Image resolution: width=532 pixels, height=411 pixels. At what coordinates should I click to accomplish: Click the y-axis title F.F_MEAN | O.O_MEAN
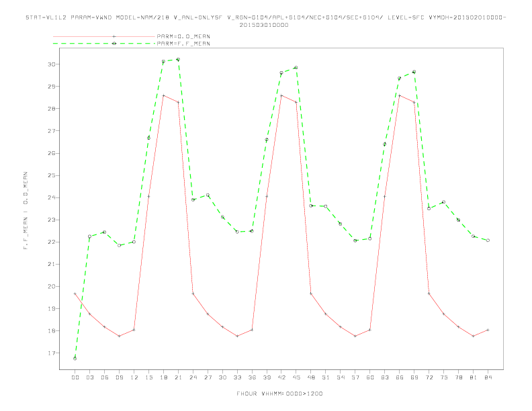(26, 211)
